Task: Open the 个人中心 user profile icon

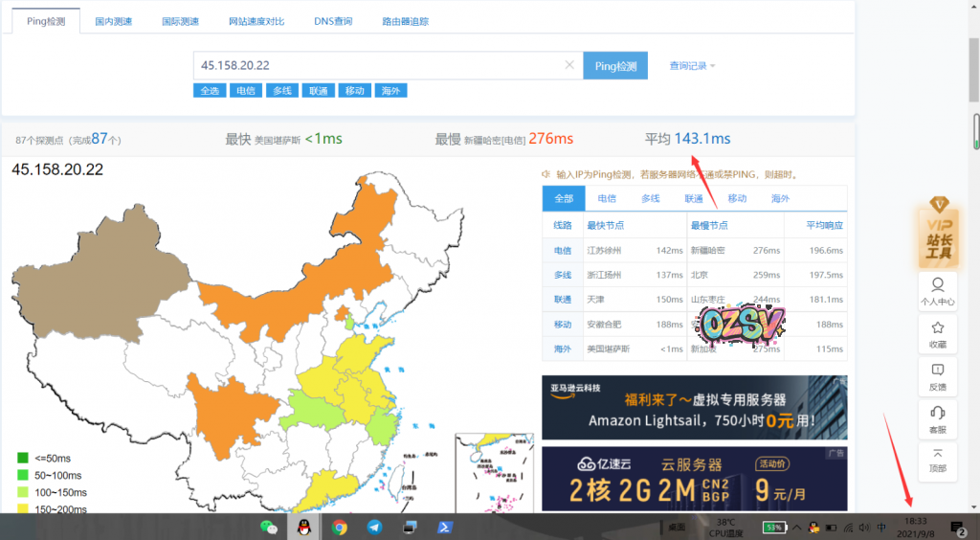Action: [938, 291]
